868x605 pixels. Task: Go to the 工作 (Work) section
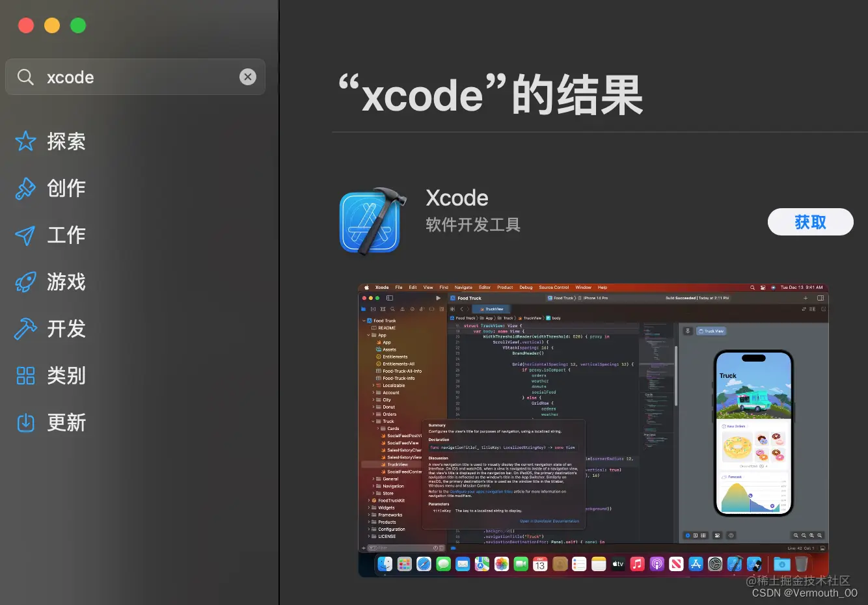[x=51, y=235]
